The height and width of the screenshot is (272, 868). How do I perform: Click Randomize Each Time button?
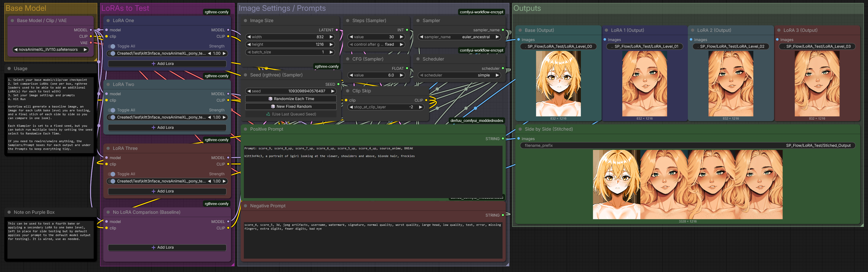coord(291,99)
